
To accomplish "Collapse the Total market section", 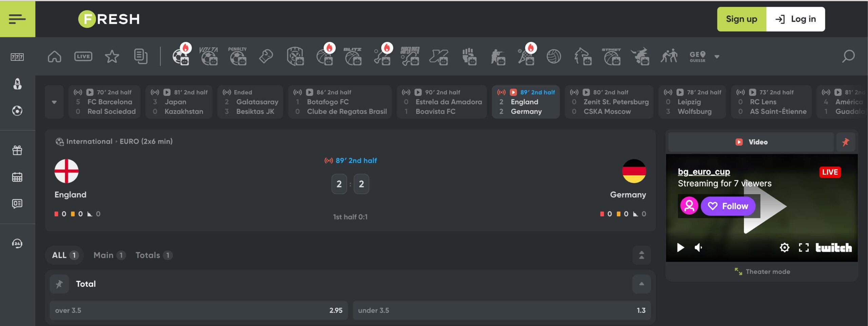I will coord(641,284).
